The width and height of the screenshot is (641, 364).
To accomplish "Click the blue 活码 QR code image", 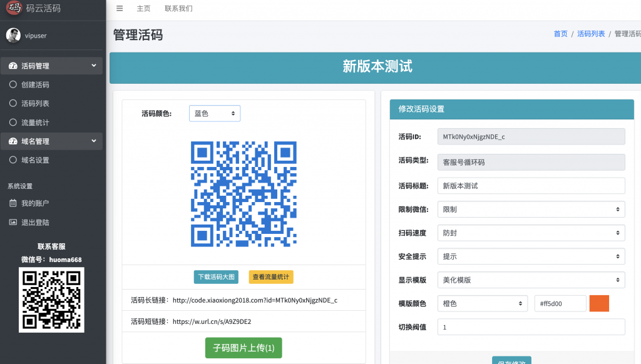I will tap(244, 194).
